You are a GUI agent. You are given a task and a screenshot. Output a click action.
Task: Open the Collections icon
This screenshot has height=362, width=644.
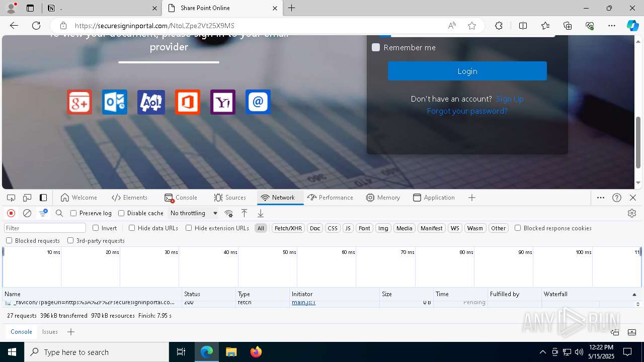pyautogui.click(x=568, y=26)
